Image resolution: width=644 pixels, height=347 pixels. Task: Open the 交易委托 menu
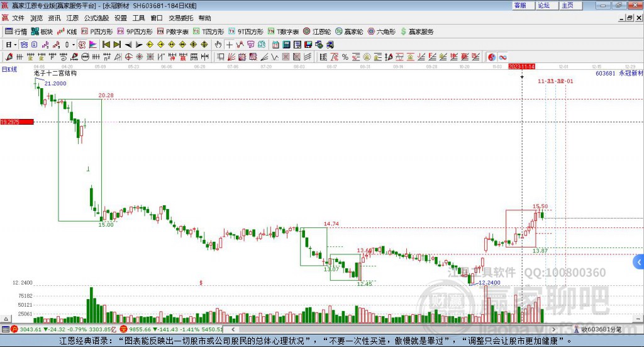click(x=180, y=18)
